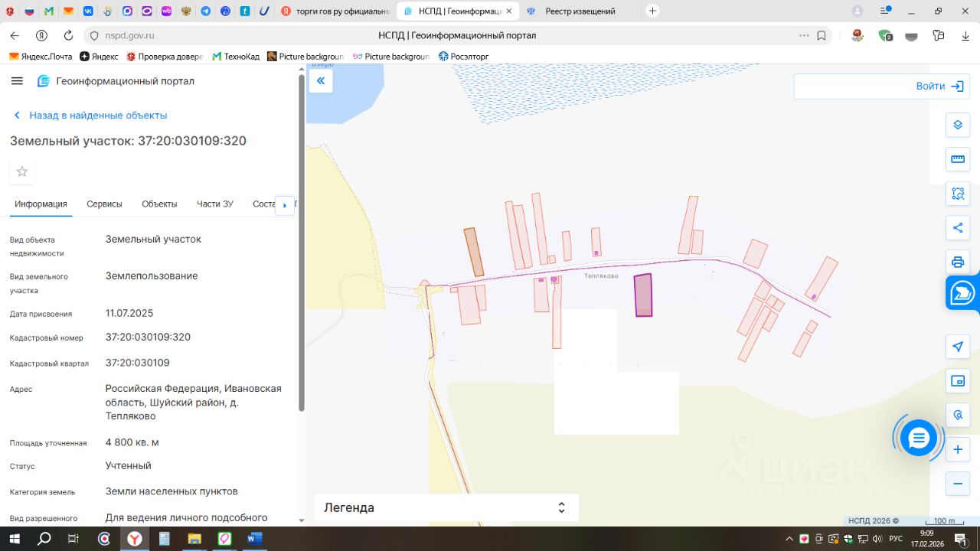
Task: Open the calculator app in the taskbar
Action: point(164,539)
